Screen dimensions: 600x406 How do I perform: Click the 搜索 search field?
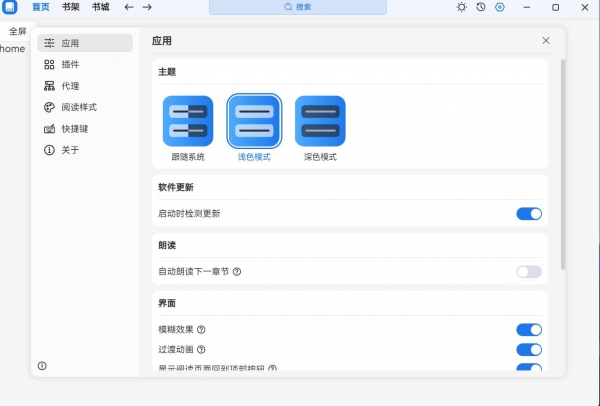(x=298, y=7)
